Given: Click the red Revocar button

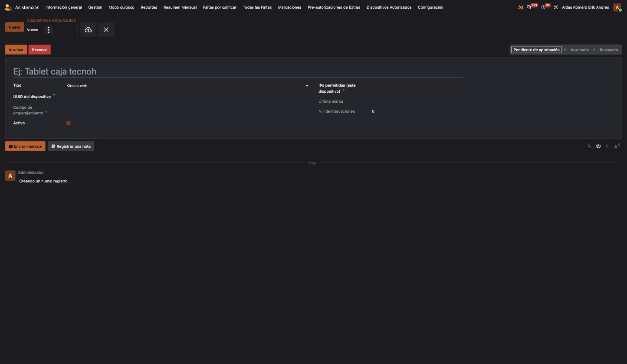Looking at the screenshot, I should pyautogui.click(x=39, y=50).
